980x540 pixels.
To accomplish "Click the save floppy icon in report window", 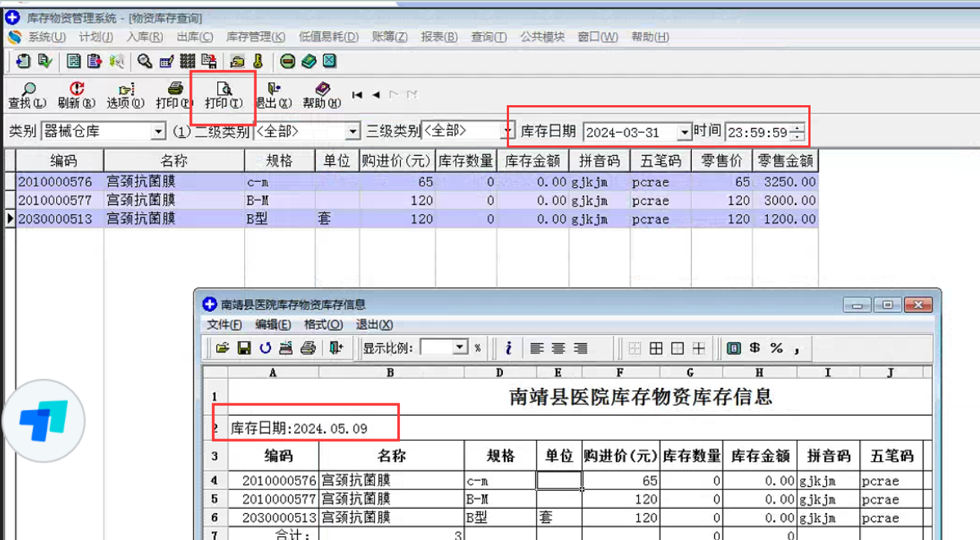I will click(x=243, y=348).
